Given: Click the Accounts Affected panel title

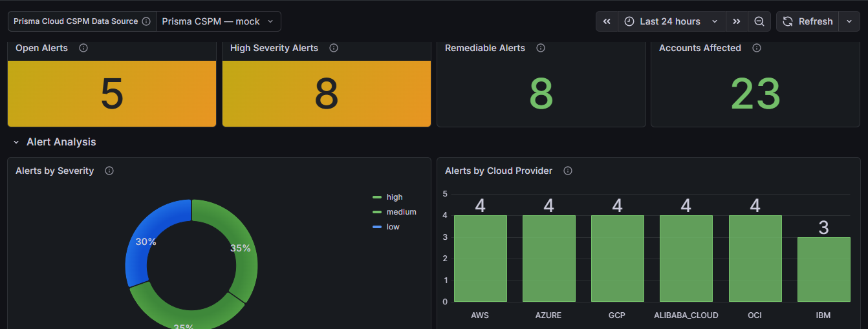Looking at the screenshot, I should pos(700,48).
